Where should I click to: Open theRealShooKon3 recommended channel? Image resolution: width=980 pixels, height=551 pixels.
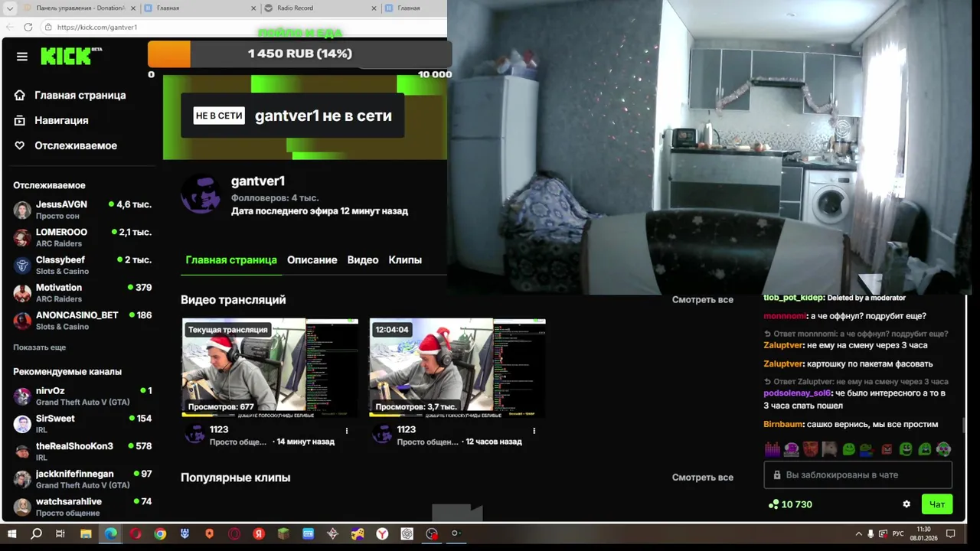tap(83, 451)
